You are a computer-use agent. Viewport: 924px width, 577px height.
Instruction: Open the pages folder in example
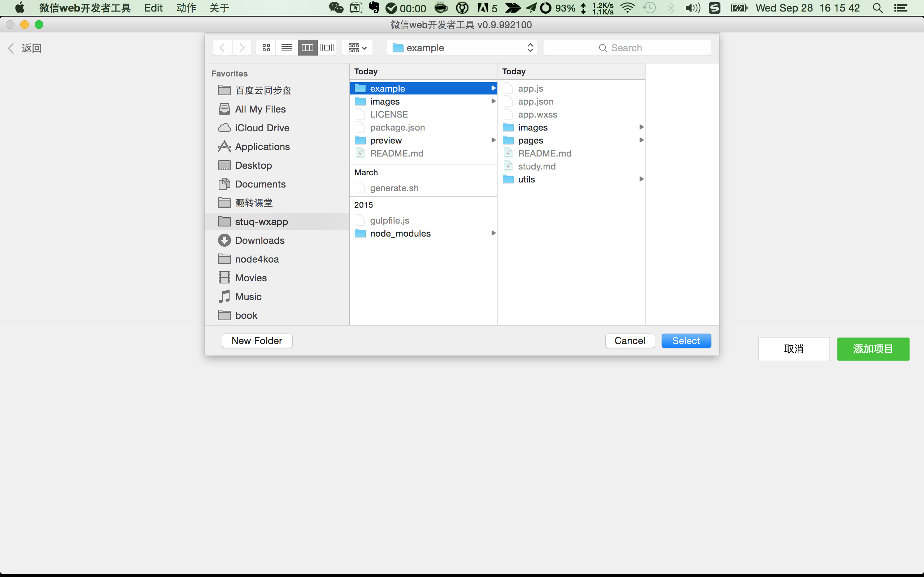coord(530,140)
